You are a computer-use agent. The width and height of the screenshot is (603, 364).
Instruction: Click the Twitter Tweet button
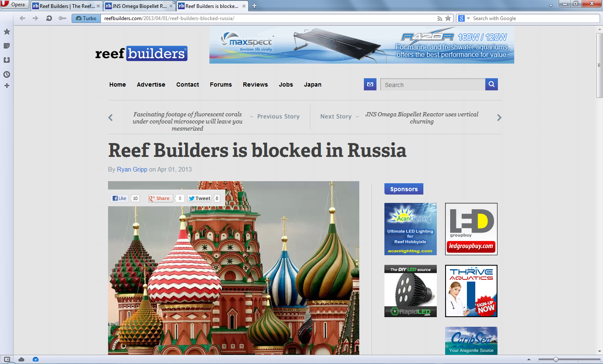[199, 198]
